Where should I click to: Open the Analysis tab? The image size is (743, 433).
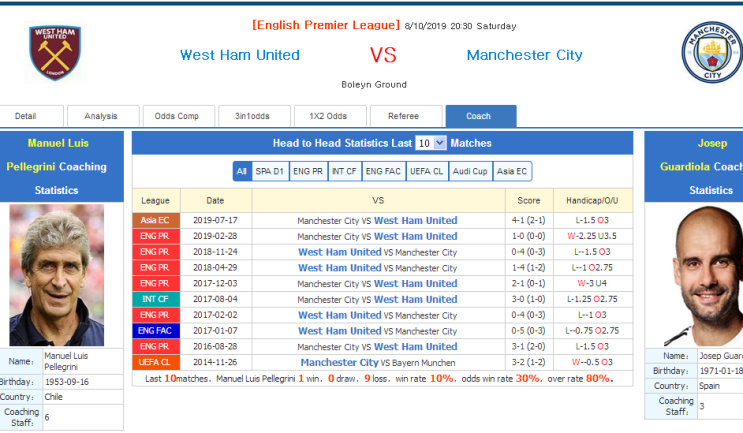[x=103, y=116]
